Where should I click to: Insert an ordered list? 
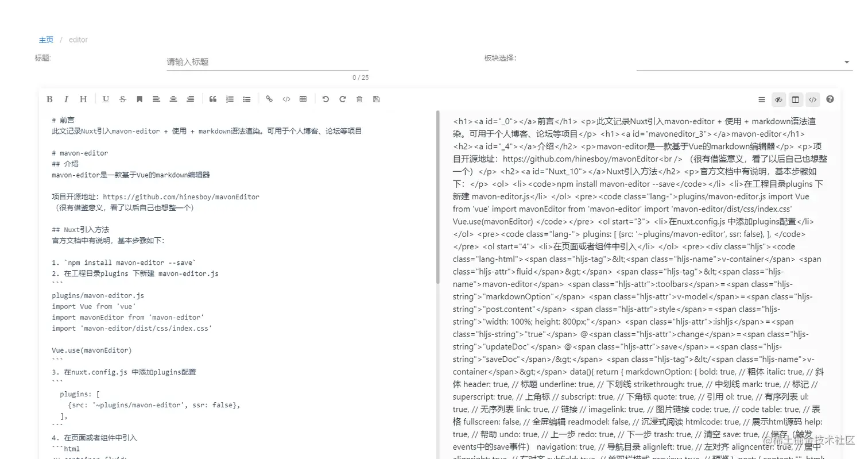[x=230, y=99]
